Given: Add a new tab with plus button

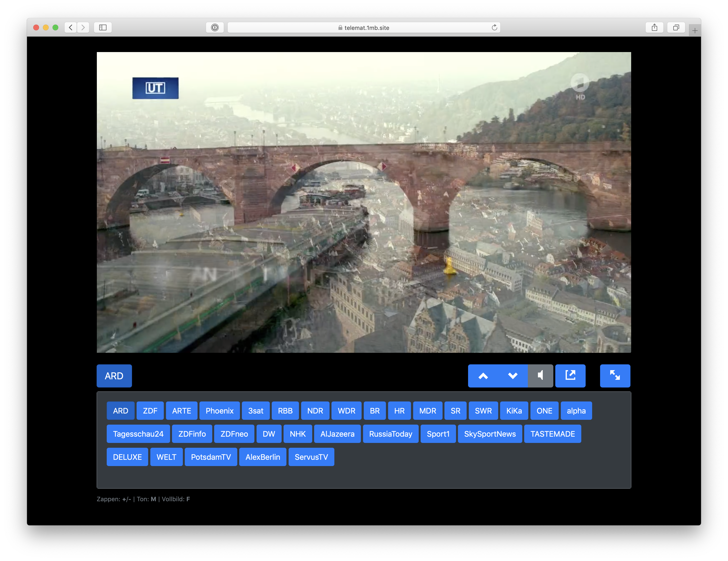Looking at the screenshot, I should click(695, 31).
